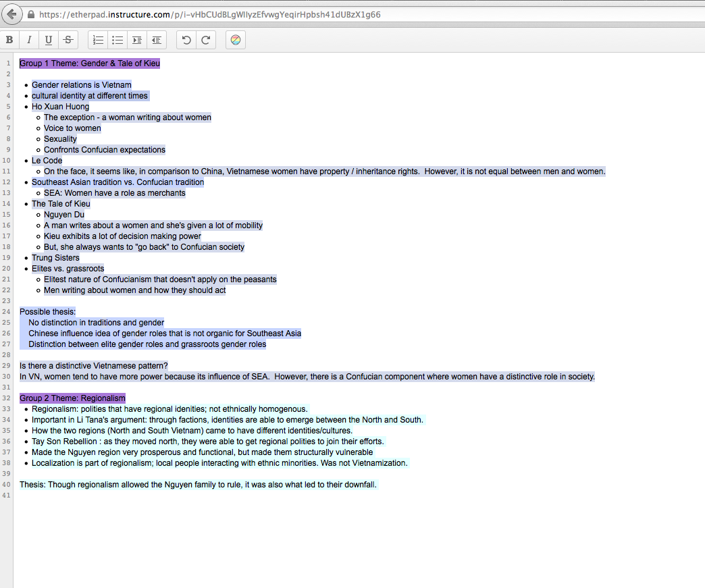Click 'Kieu exhibits a lot of decision making power'
Image resolution: width=705 pixels, height=588 pixels.
122,236
